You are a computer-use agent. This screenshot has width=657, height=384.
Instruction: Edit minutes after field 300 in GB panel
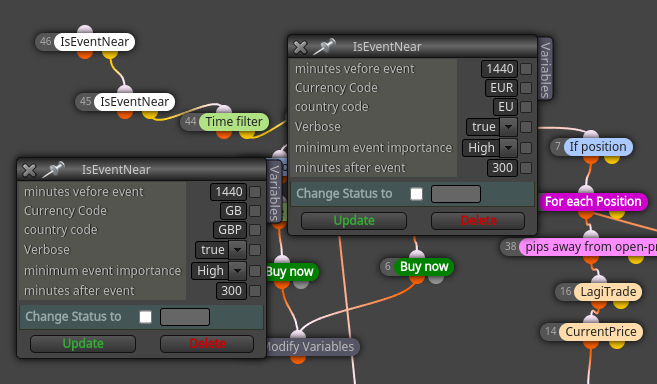(x=231, y=291)
